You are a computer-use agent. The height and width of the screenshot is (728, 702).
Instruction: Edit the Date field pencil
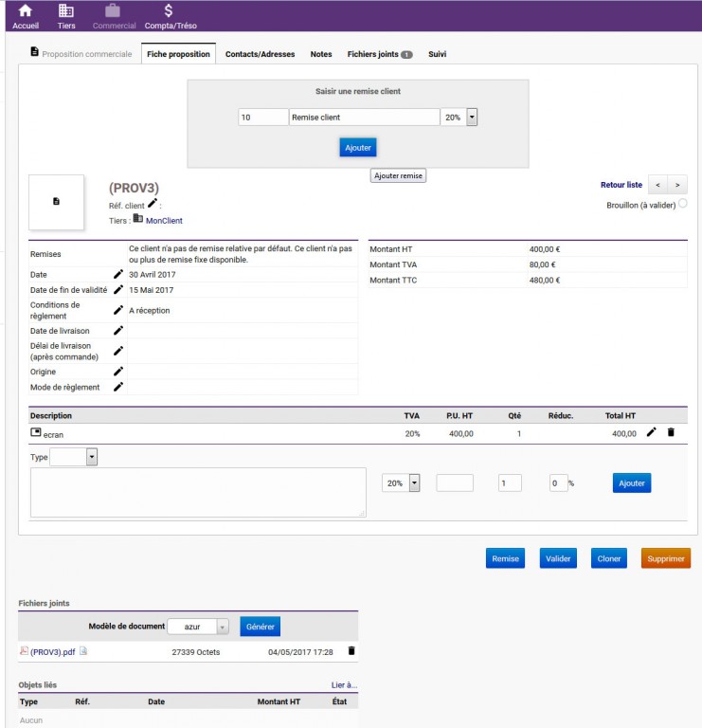(118, 274)
